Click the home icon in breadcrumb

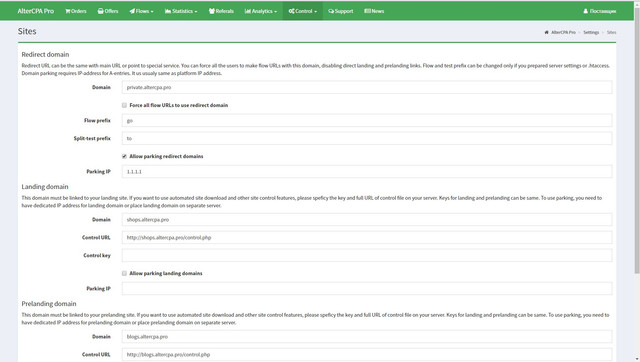tap(547, 32)
